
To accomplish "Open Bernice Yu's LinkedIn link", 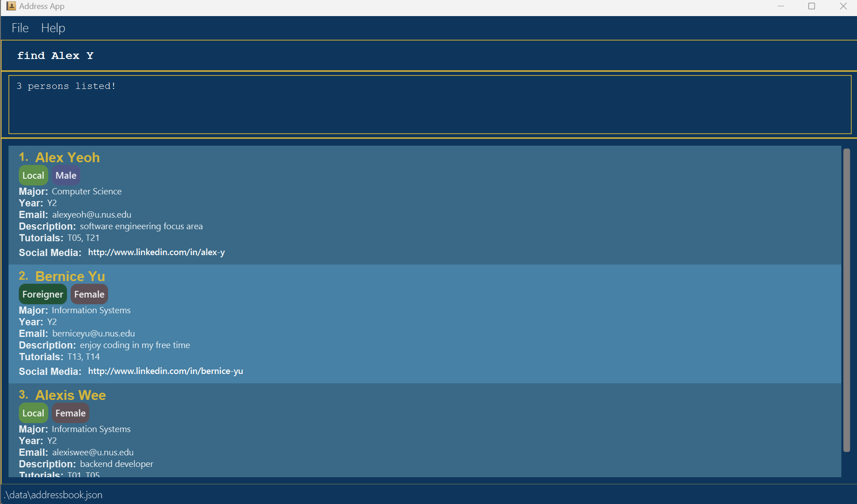I will click(x=165, y=371).
